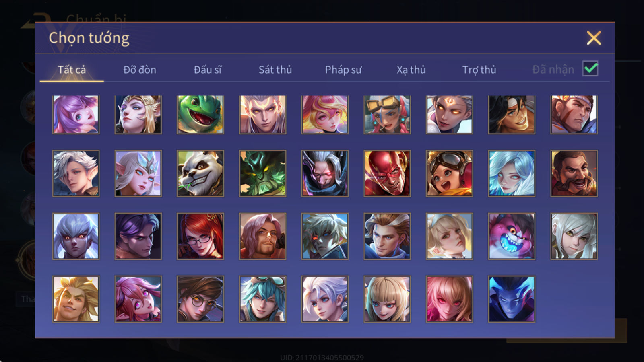Viewport: 644px width, 362px height.
Task: Pick the goggle-wearing pilot kid hero
Action: coord(450,173)
